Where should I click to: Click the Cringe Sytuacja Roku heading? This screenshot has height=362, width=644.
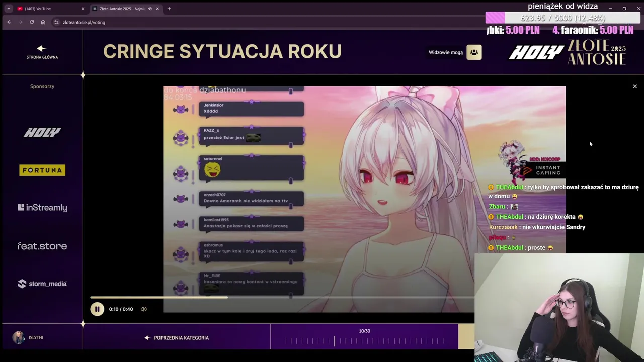222,51
